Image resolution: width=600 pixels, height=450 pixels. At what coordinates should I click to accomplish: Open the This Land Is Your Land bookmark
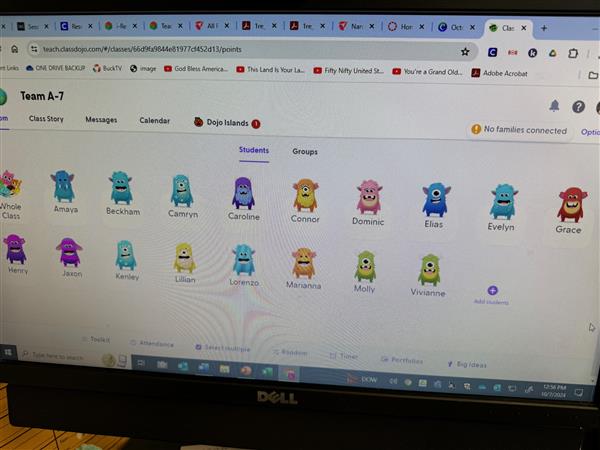(x=270, y=70)
